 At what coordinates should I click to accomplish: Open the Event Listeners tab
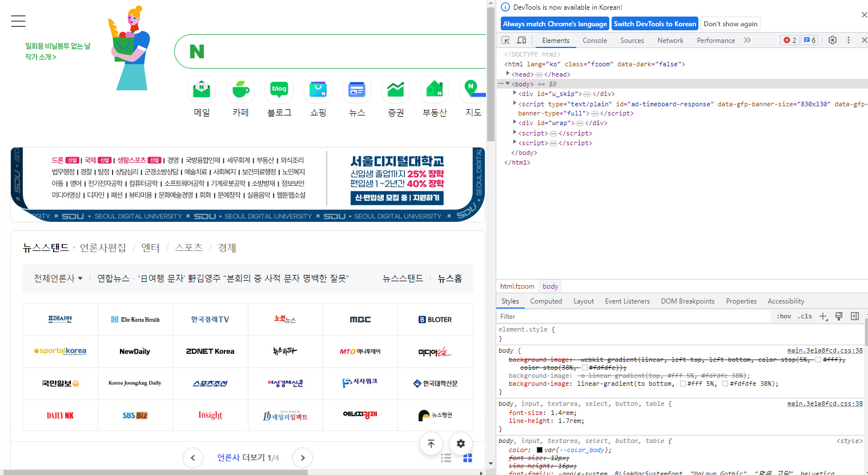tap(627, 301)
